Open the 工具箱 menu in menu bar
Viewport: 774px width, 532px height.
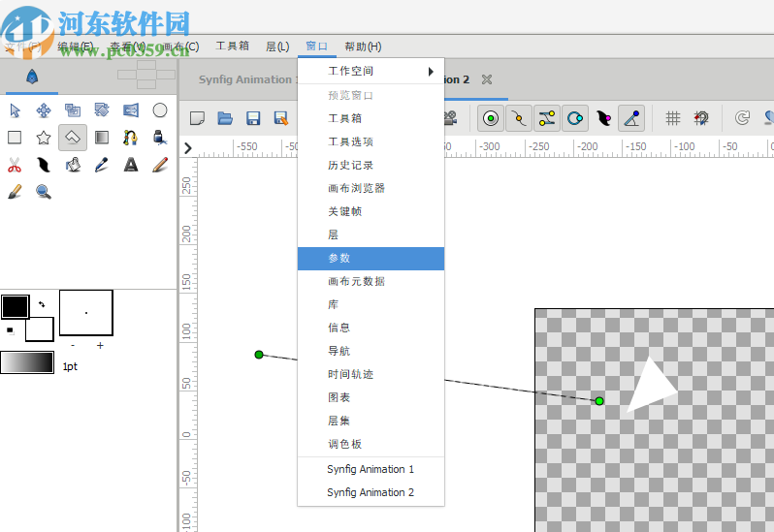[232, 47]
